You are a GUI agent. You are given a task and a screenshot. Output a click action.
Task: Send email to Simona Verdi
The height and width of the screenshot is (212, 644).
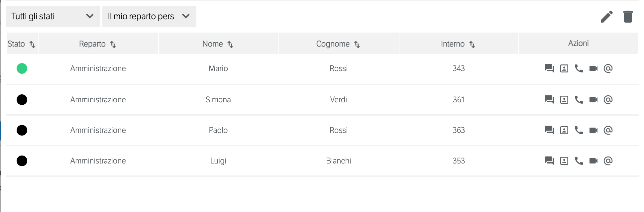[x=608, y=100]
